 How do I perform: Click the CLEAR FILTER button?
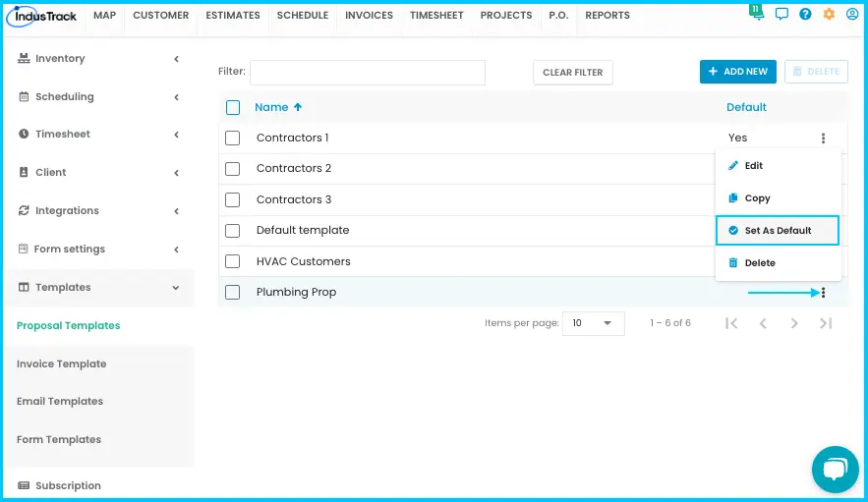tap(573, 73)
